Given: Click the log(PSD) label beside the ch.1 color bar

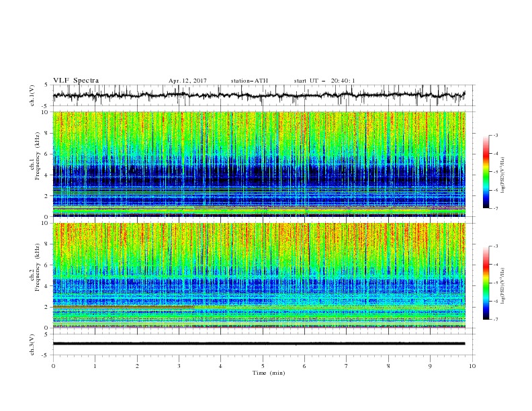Looking at the screenshot, I should (502, 175).
